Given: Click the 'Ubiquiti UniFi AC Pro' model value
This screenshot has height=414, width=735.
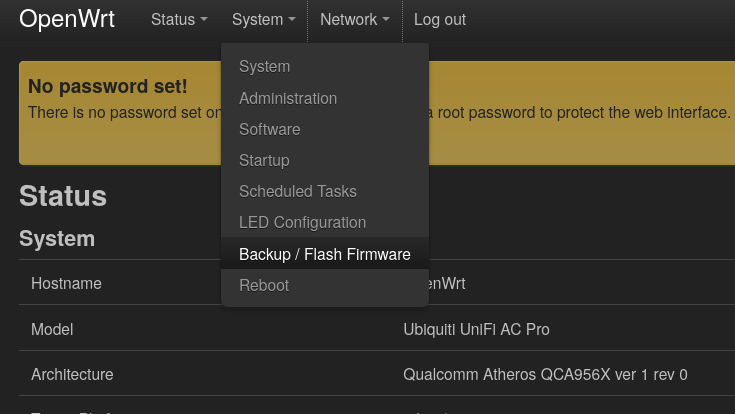Looking at the screenshot, I should [476, 329].
